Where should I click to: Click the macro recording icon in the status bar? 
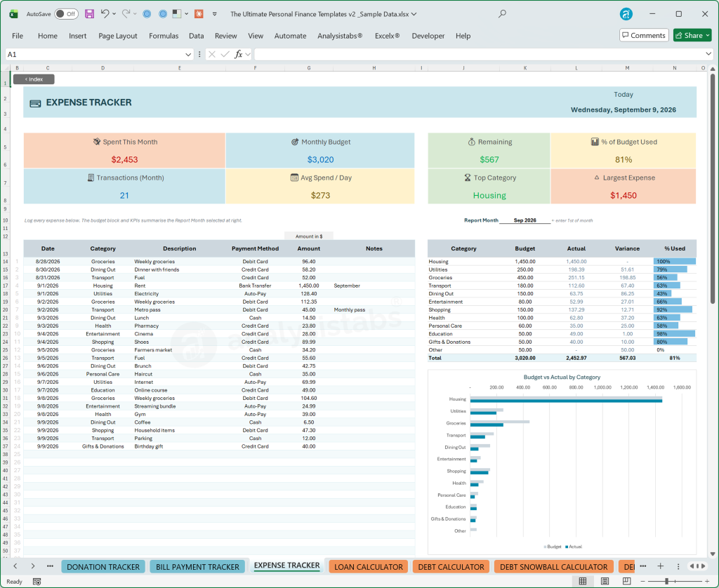[37, 582]
